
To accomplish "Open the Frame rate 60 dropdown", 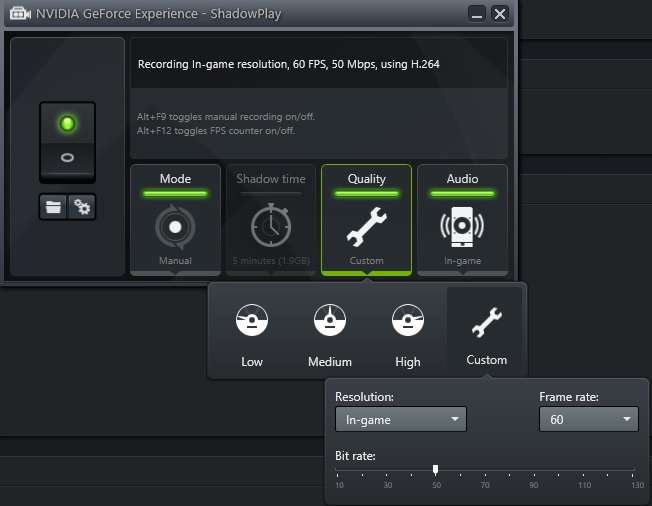I will click(x=588, y=419).
